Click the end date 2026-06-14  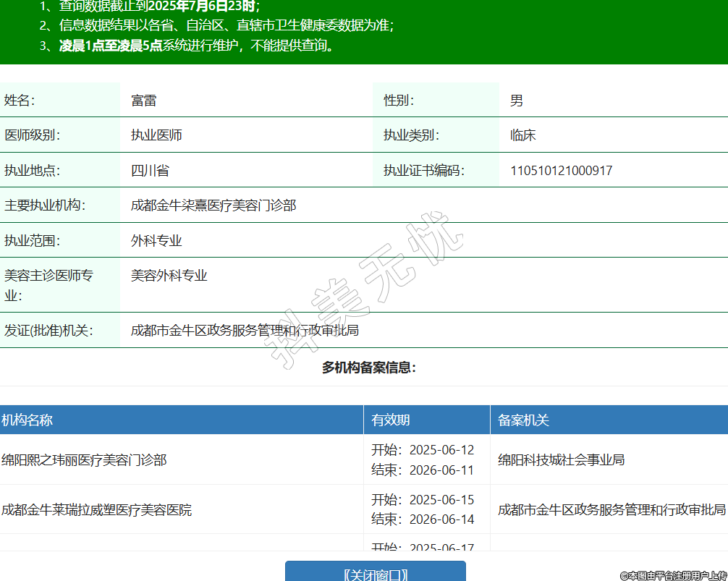click(x=441, y=519)
